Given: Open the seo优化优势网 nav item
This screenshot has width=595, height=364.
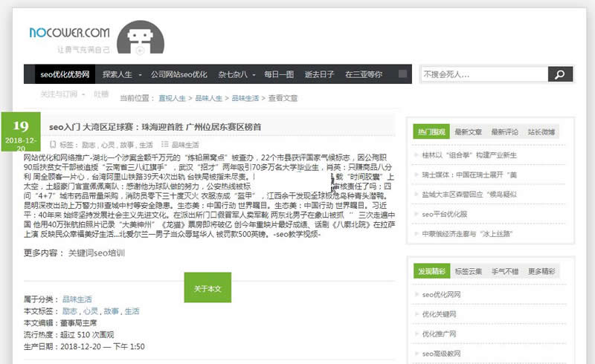Looking at the screenshot, I should pyautogui.click(x=65, y=74).
